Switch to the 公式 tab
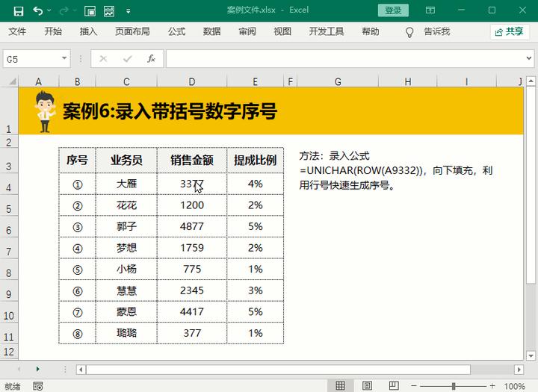The width and height of the screenshot is (538, 392). pos(176,31)
